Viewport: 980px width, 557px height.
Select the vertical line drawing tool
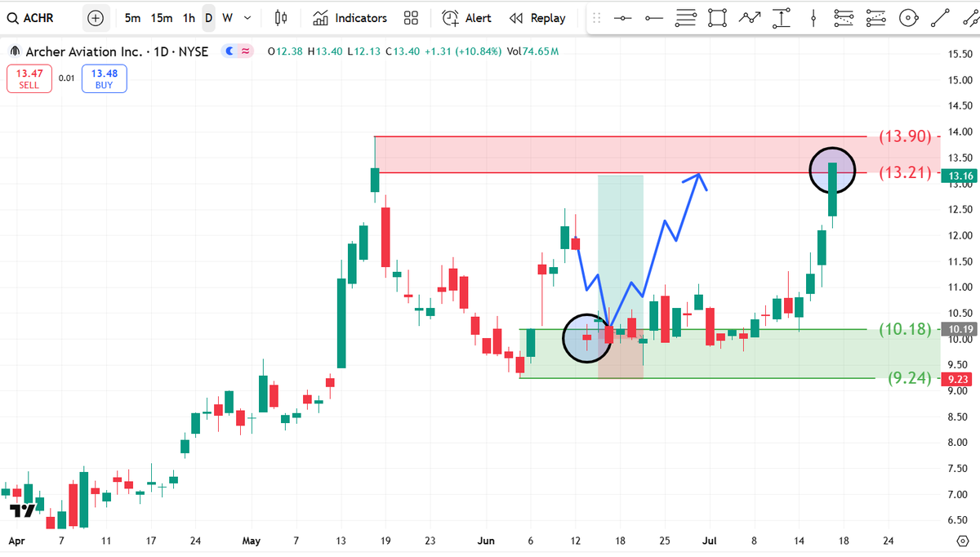pyautogui.click(x=813, y=18)
